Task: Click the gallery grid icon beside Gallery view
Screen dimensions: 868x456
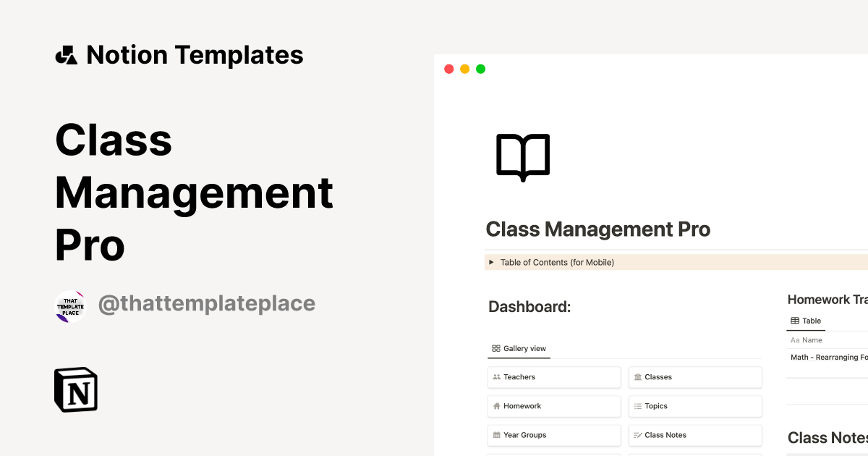Action: (495, 348)
